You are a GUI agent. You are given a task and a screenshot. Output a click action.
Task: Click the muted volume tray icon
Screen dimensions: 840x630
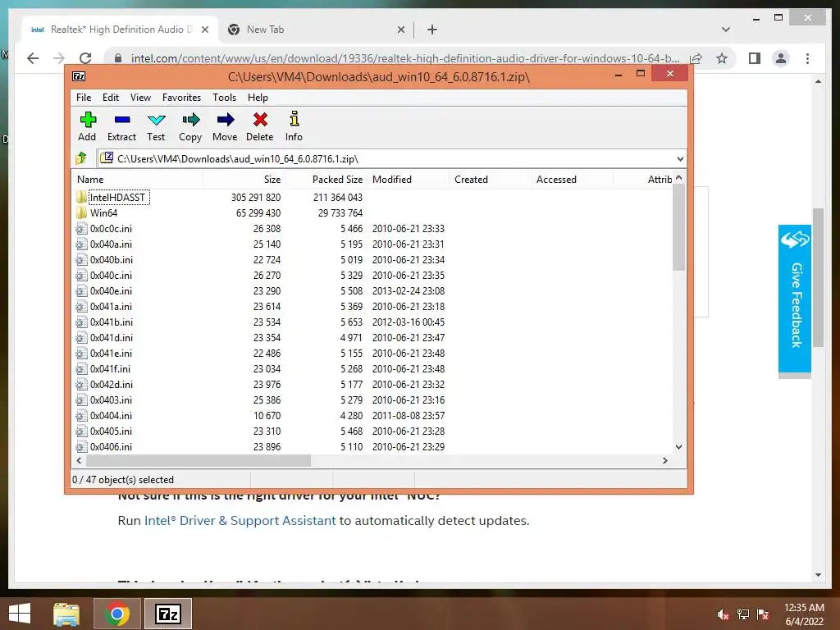(x=724, y=614)
